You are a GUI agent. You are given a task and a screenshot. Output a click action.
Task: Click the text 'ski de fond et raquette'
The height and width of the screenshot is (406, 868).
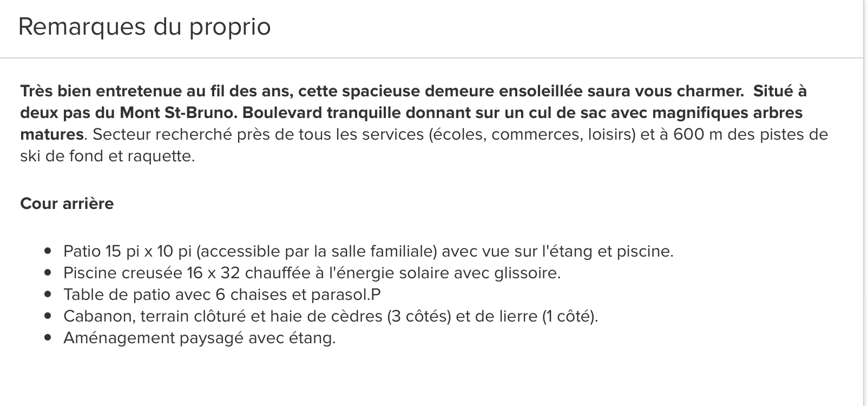pos(107,156)
